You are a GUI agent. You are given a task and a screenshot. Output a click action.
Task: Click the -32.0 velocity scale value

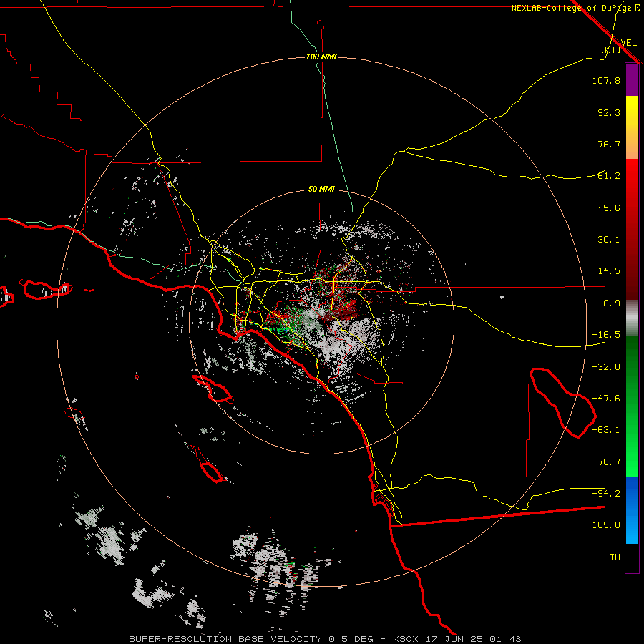pyautogui.click(x=606, y=367)
